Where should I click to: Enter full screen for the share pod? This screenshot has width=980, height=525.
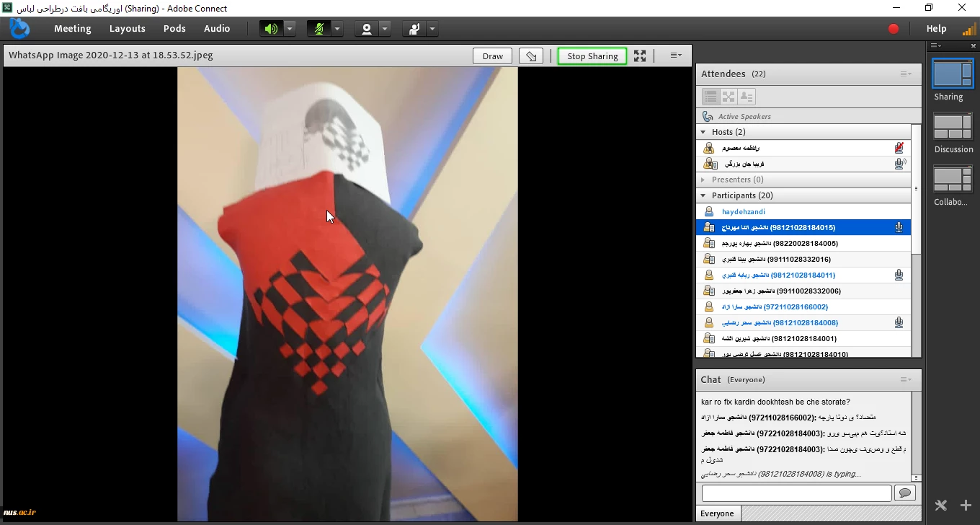[x=640, y=56]
